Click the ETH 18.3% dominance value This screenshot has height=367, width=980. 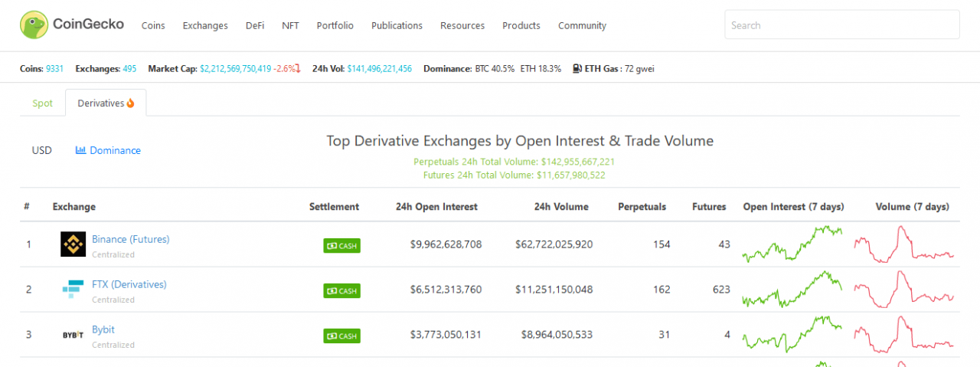tap(541, 69)
